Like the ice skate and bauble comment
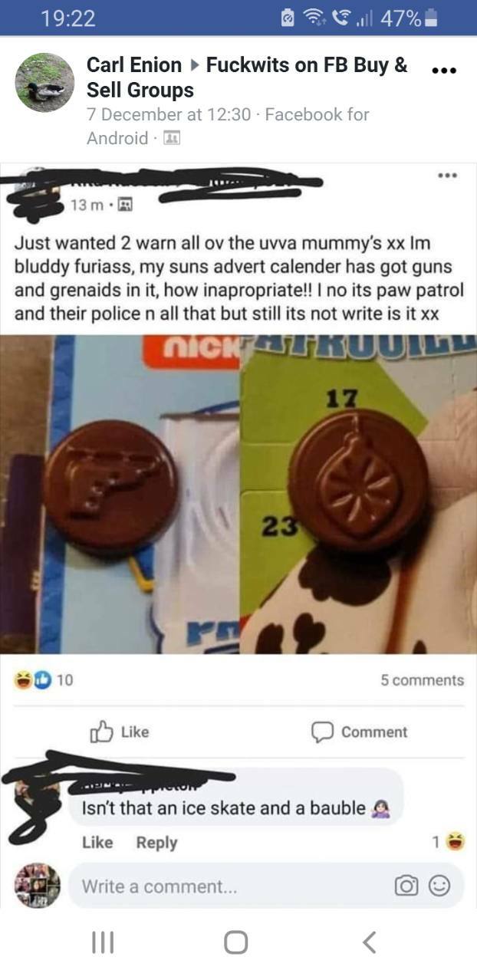Screen dimensions: 477x980 (x=97, y=842)
